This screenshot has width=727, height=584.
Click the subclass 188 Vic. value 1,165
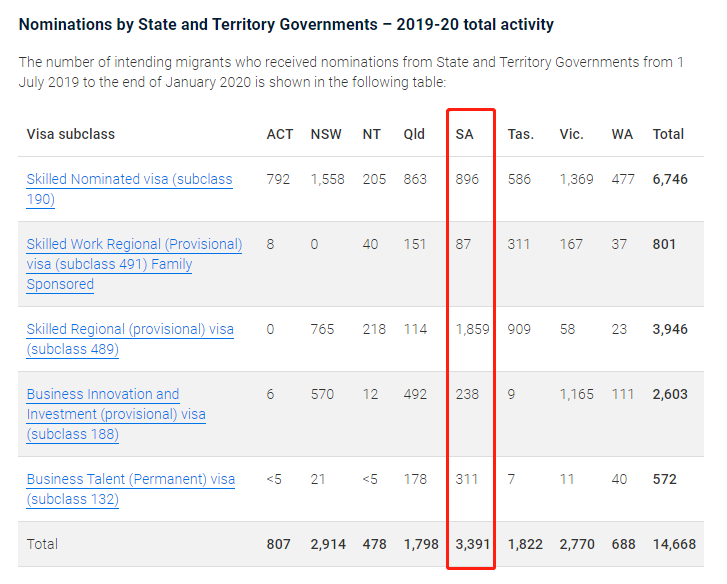click(x=576, y=394)
